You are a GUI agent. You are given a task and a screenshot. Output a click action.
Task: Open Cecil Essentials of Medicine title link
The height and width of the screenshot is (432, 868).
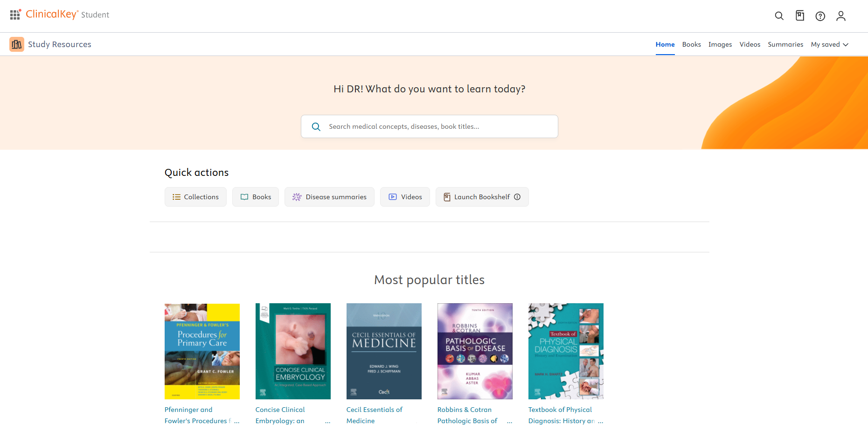(375, 415)
